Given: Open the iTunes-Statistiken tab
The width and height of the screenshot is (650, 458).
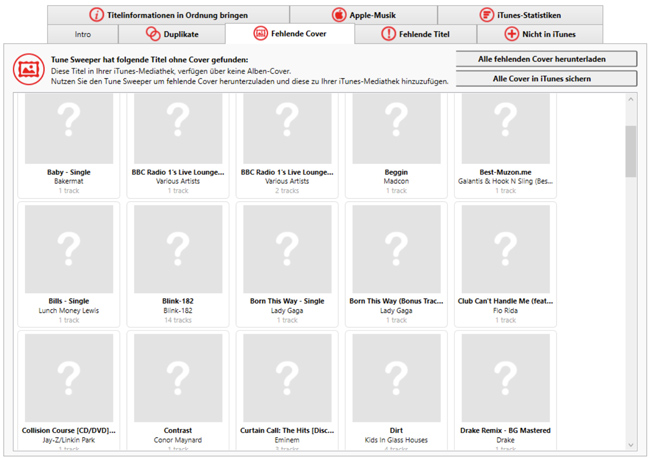Looking at the screenshot, I should point(520,15).
